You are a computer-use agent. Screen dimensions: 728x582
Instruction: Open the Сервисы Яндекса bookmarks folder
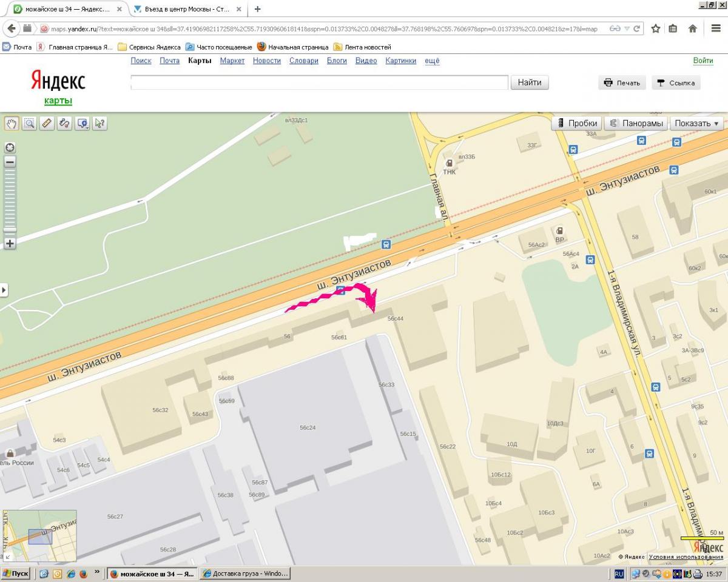(149, 47)
